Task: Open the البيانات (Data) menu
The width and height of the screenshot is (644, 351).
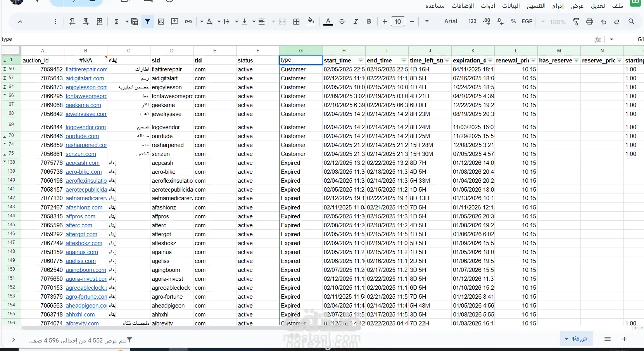Action: (511, 6)
